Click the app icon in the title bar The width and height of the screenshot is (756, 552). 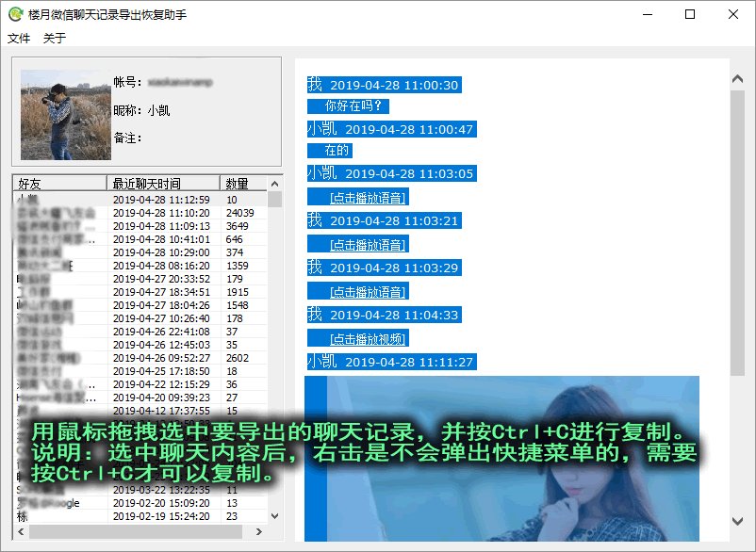pos(13,14)
